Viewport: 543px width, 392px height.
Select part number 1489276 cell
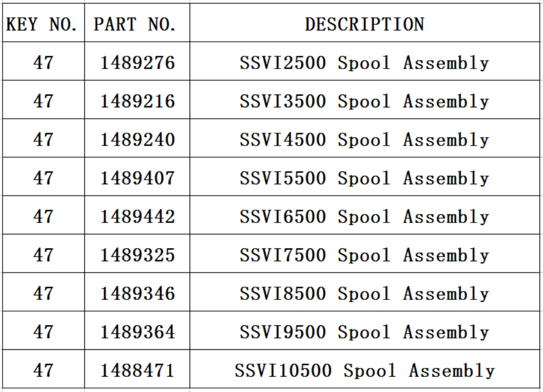pyautogui.click(x=138, y=63)
